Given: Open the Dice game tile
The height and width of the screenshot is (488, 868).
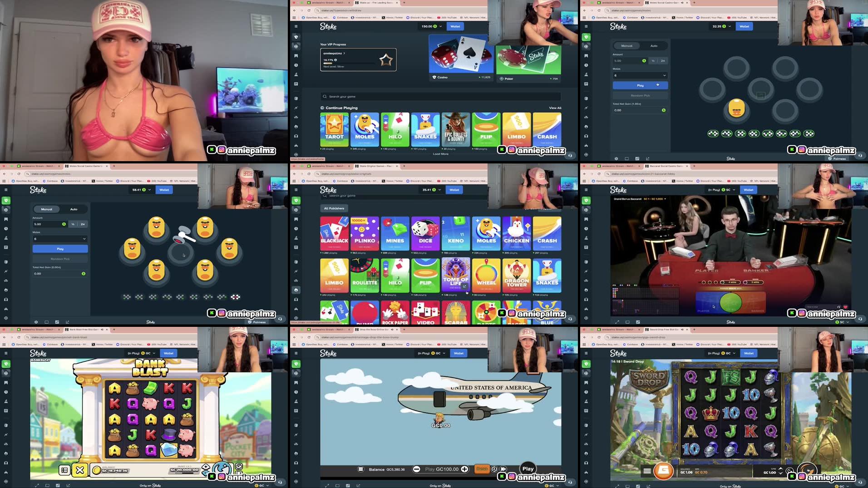Looking at the screenshot, I should [x=425, y=233].
